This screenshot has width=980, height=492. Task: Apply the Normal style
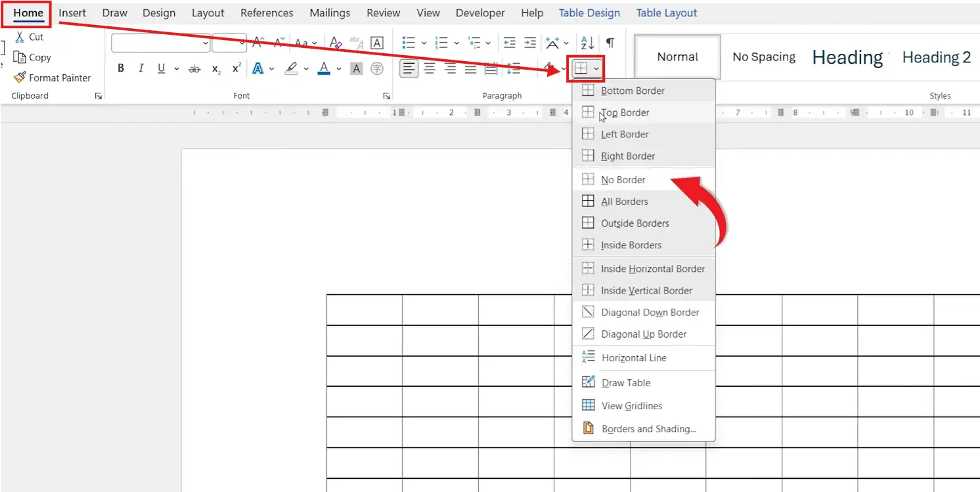tap(677, 57)
